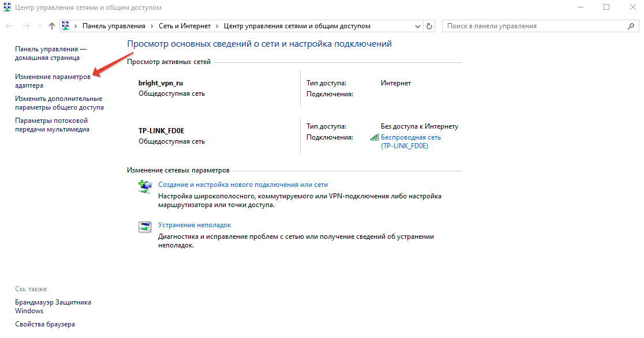This screenshot has width=644, height=338.
Task: Click the magnifier icon in the search box
Action: 631,26
